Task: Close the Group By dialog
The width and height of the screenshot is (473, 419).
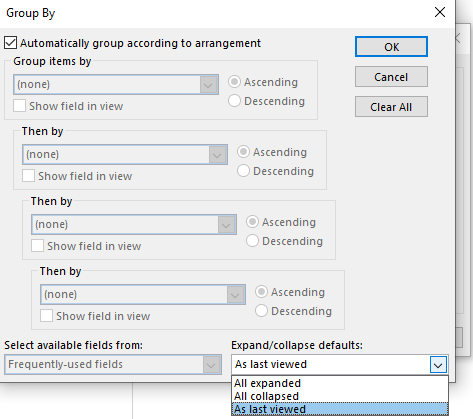Action: 440,12
